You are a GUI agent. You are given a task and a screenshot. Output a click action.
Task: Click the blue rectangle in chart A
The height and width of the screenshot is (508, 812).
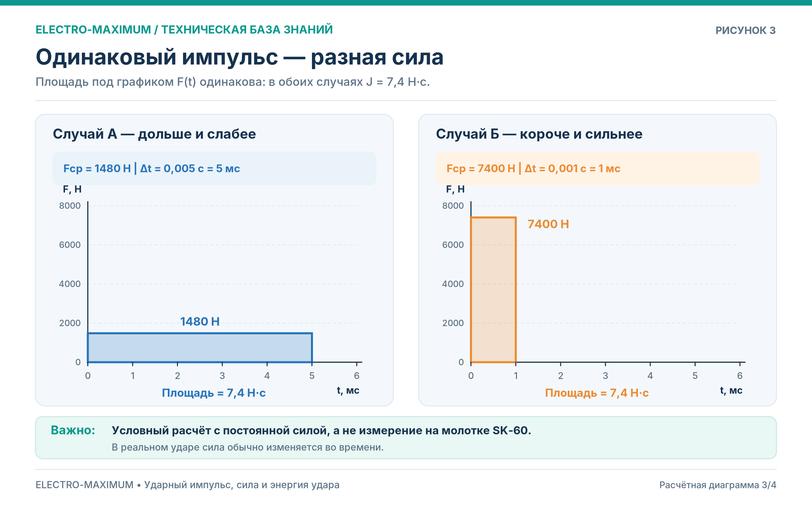pyautogui.click(x=200, y=347)
